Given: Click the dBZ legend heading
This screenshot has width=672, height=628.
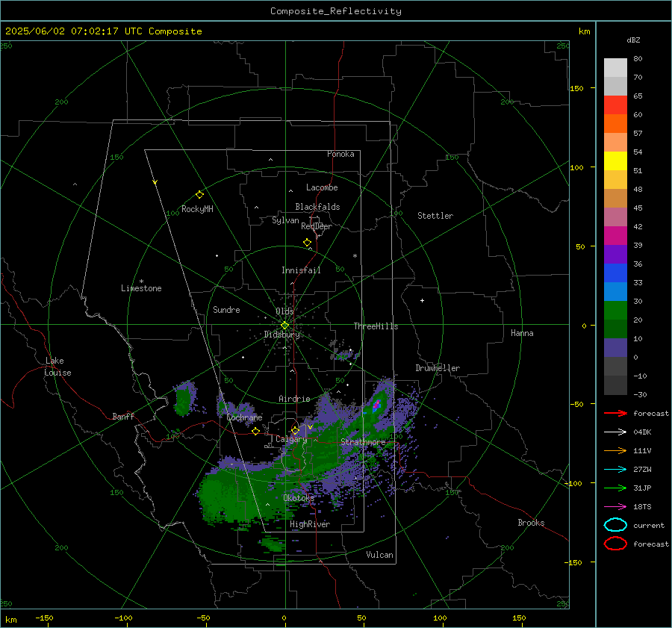Looking at the screenshot, I should [633, 40].
